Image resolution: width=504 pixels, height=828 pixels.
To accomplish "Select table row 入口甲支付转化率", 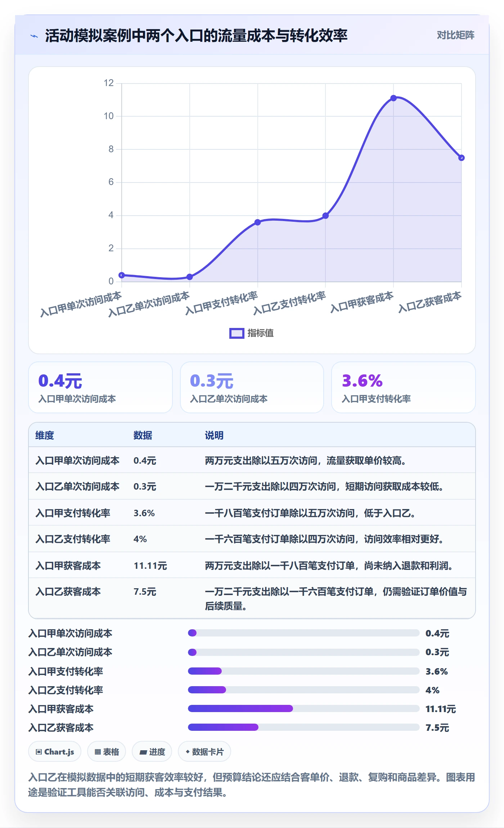I will [x=252, y=513].
